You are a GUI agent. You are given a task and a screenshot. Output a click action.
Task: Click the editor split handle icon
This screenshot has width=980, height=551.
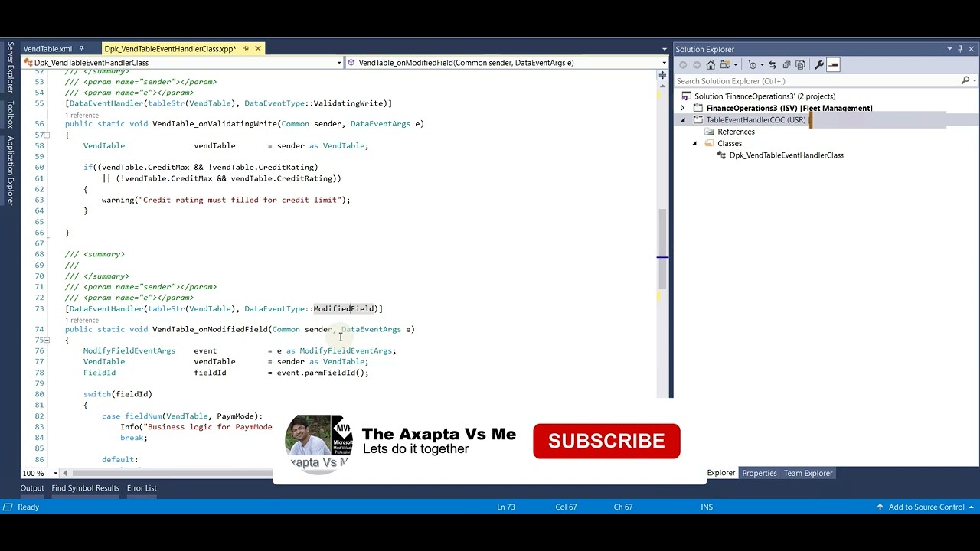tap(662, 75)
